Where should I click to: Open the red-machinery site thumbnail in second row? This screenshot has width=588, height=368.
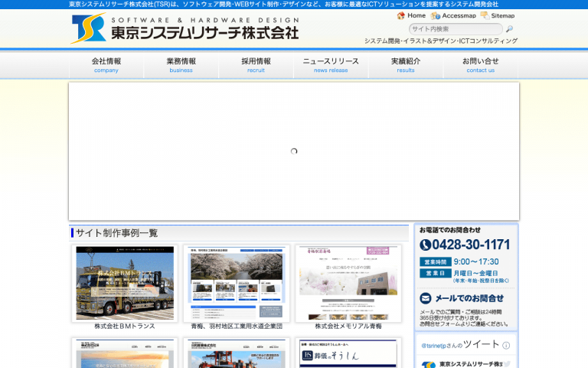tap(237, 353)
